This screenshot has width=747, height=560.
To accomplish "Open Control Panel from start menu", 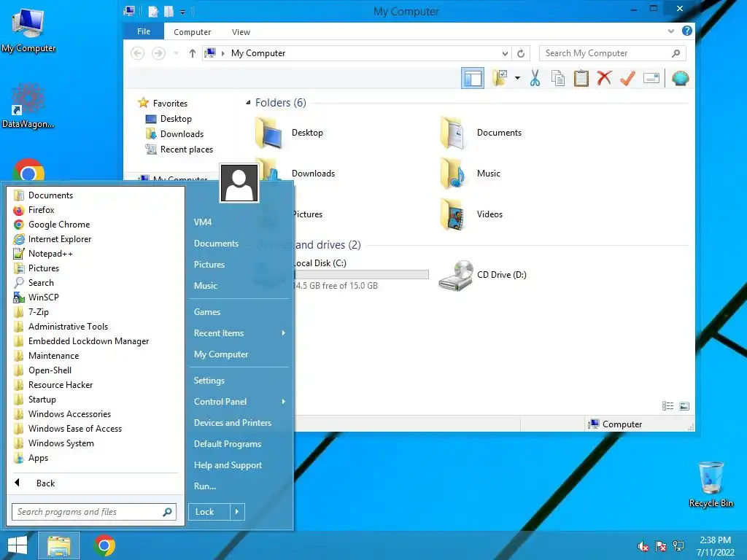I will 239,402.
